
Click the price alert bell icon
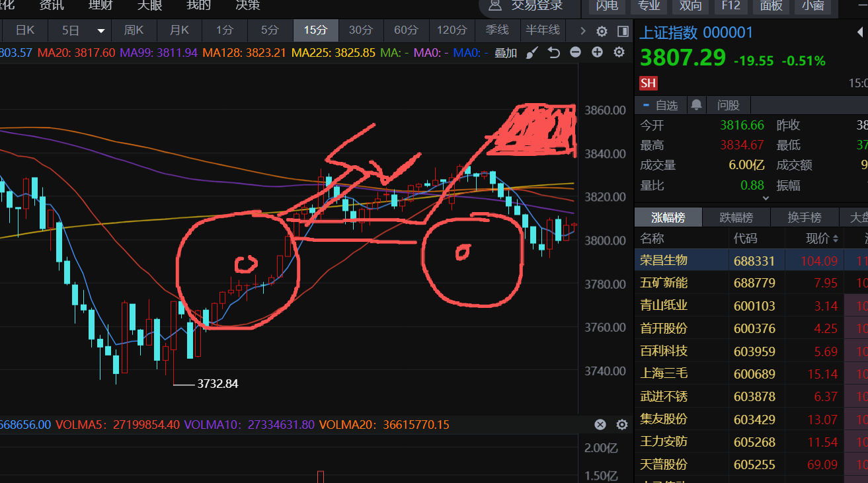pos(696,105)
